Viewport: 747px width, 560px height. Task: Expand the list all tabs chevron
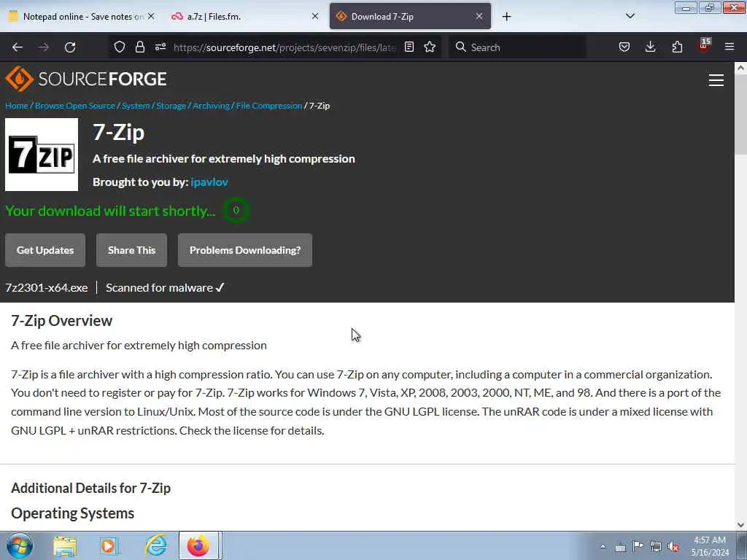pyautogui.click(x=630, y=16)
